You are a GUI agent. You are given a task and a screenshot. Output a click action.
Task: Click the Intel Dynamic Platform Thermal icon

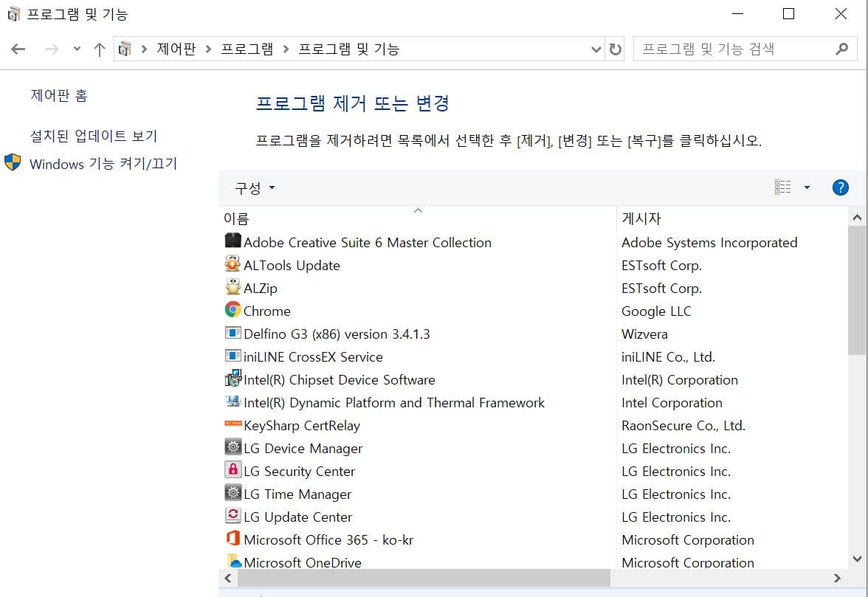pos(233,401)
